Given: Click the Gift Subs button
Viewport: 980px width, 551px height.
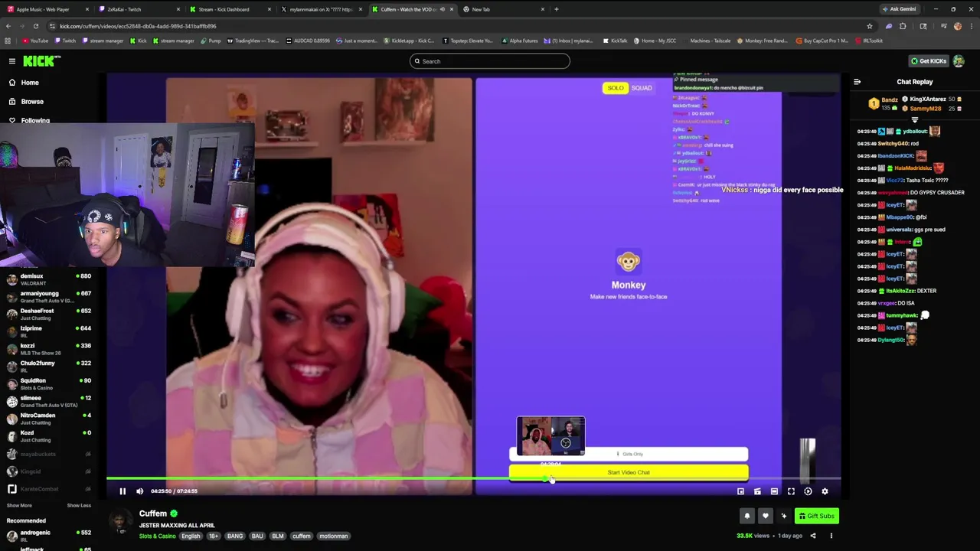Looking at the screenshot, I should (816, 516).
